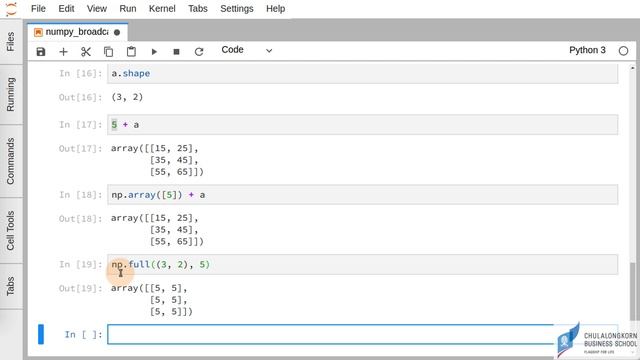The image size is (640, 360).
Task: Insert a new cell with the plus icon
Action: click(x=63, y=52)
